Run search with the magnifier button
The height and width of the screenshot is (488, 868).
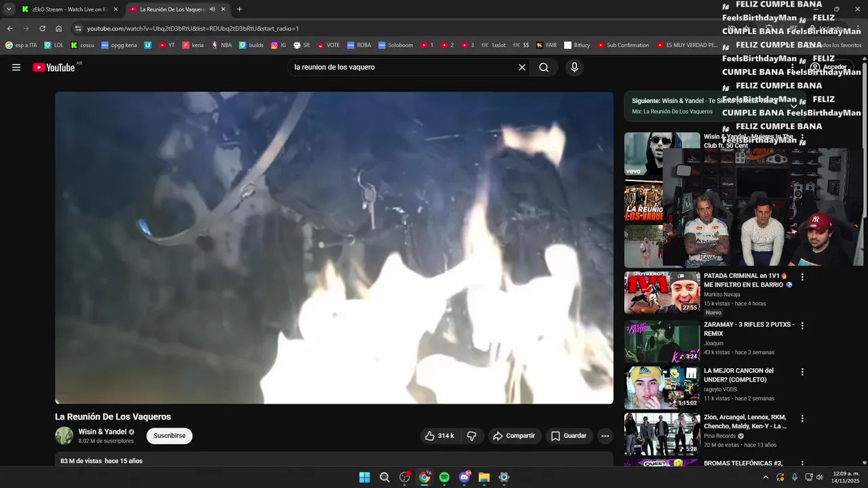coord(544,67)
